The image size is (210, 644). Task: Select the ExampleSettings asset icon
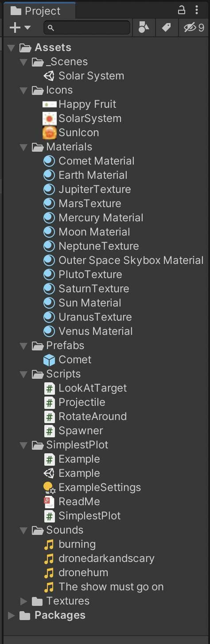(49, 487)
